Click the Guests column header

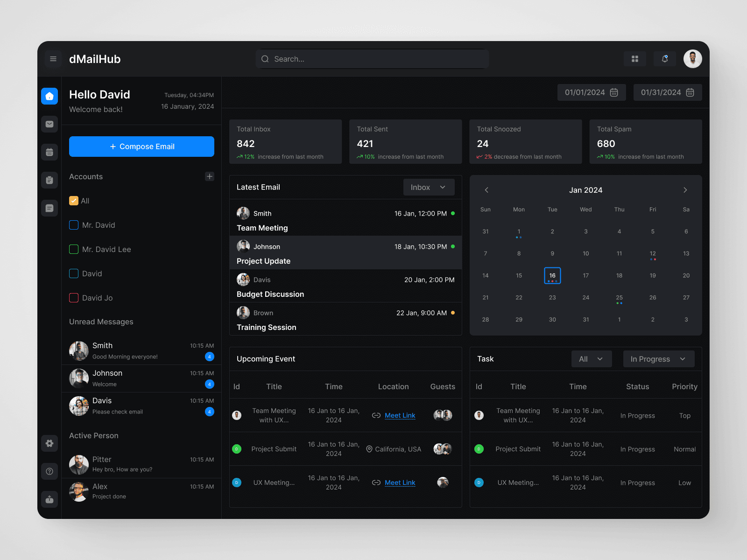pos(443,386)
